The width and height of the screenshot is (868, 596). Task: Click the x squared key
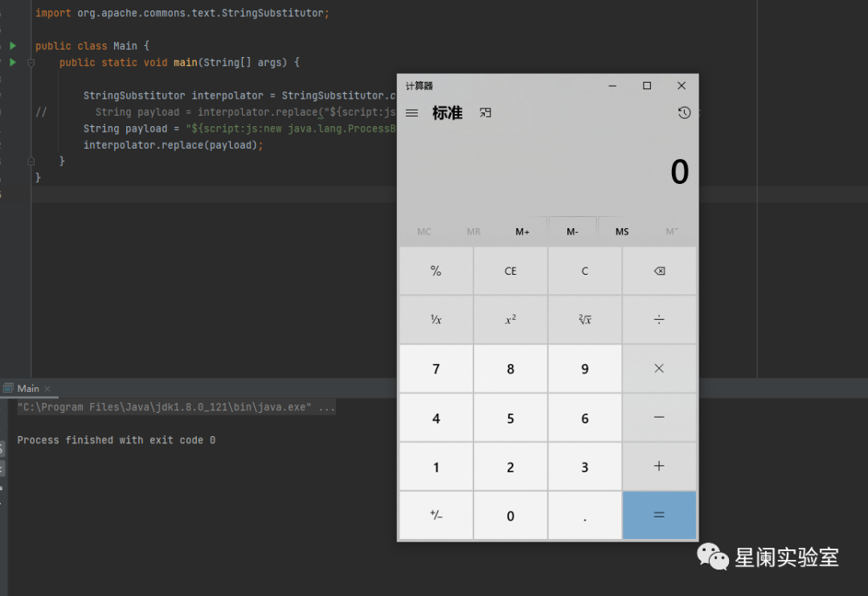(510, 320)
